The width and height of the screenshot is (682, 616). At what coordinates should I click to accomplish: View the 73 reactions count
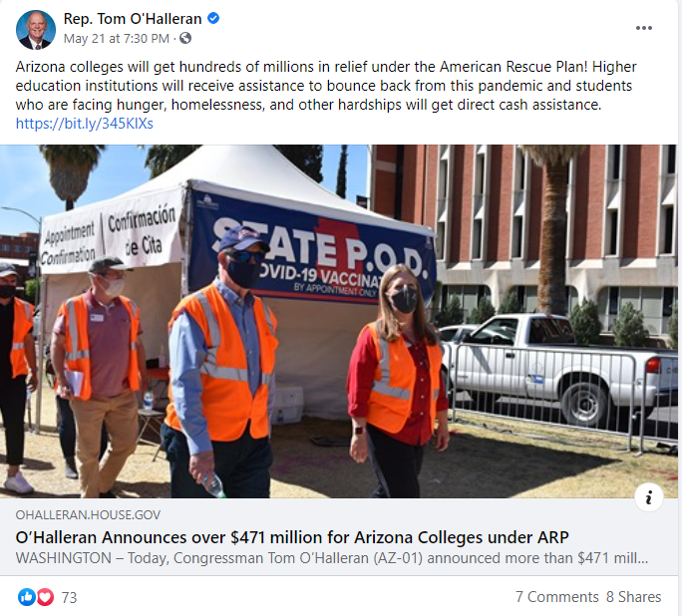click(69, 597)
